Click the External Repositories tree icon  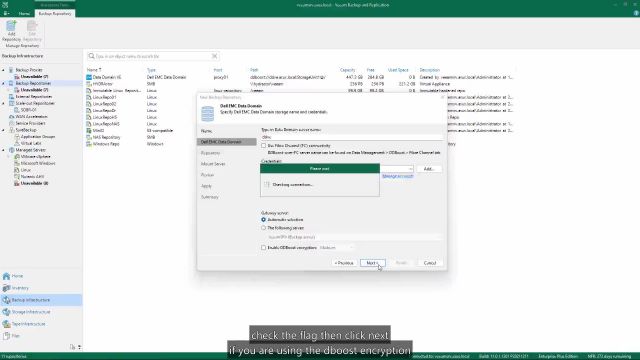tap(11, 97)
